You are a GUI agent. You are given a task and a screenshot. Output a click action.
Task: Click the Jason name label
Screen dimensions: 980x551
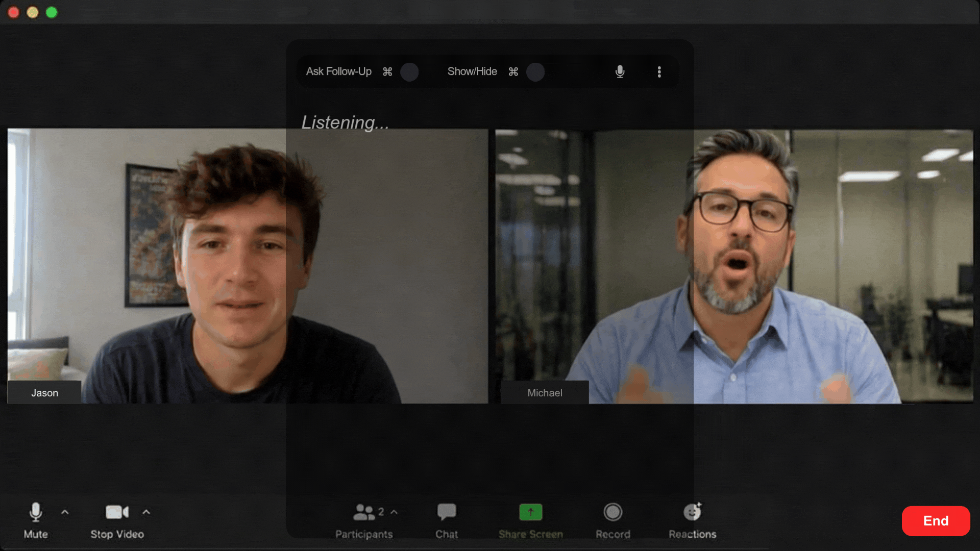(44, 392)
